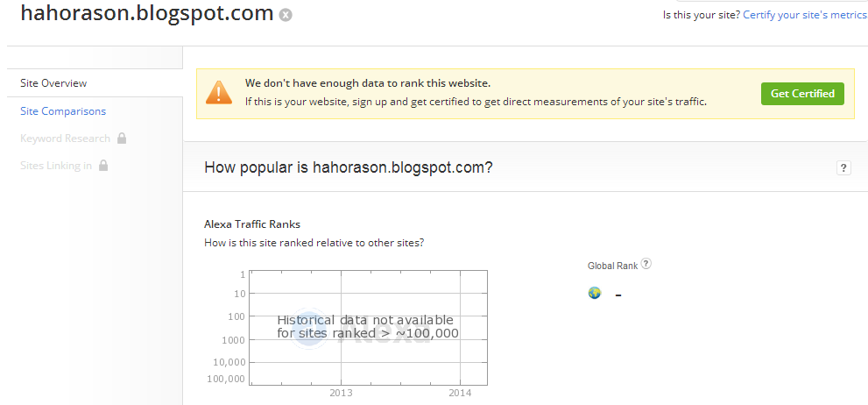The image size is (868, 405).
Task: Click the globe icon under Global Rank
Action: tap(595, 293)
